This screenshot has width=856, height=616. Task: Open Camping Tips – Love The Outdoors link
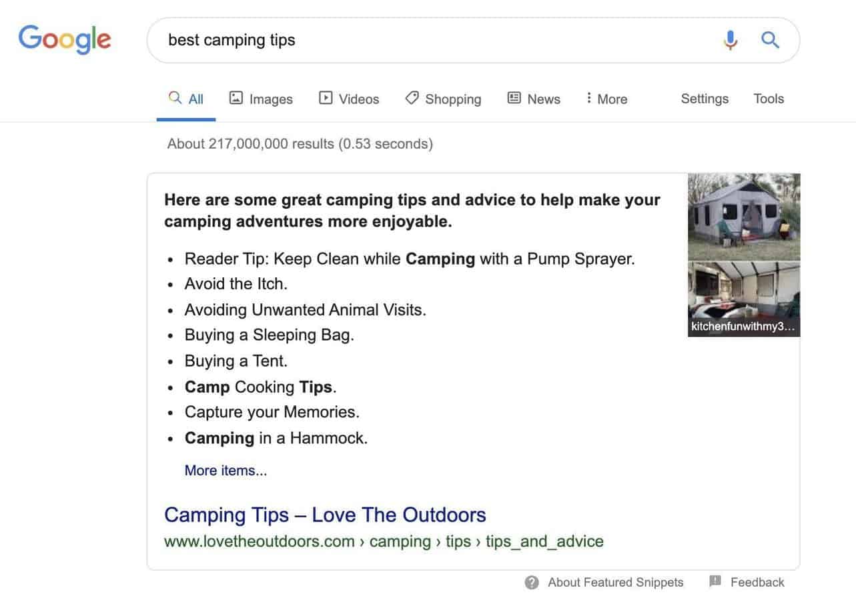pyautogui.click(x=325, y=515)
